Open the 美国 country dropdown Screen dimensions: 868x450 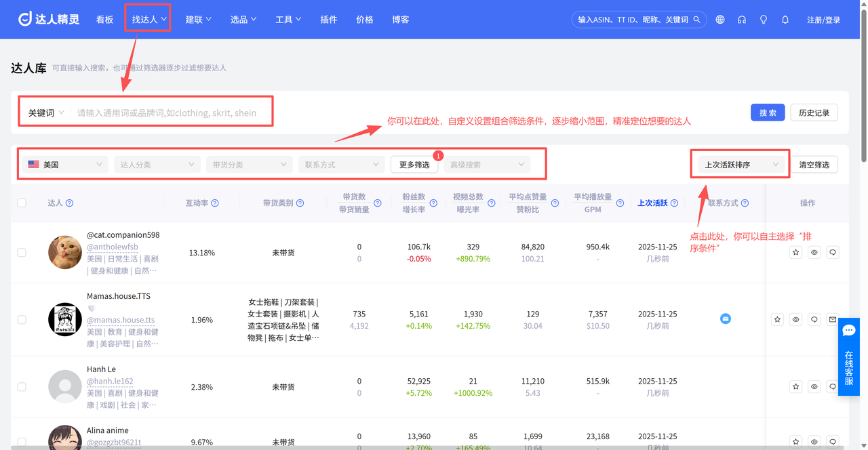click(64, 165)
